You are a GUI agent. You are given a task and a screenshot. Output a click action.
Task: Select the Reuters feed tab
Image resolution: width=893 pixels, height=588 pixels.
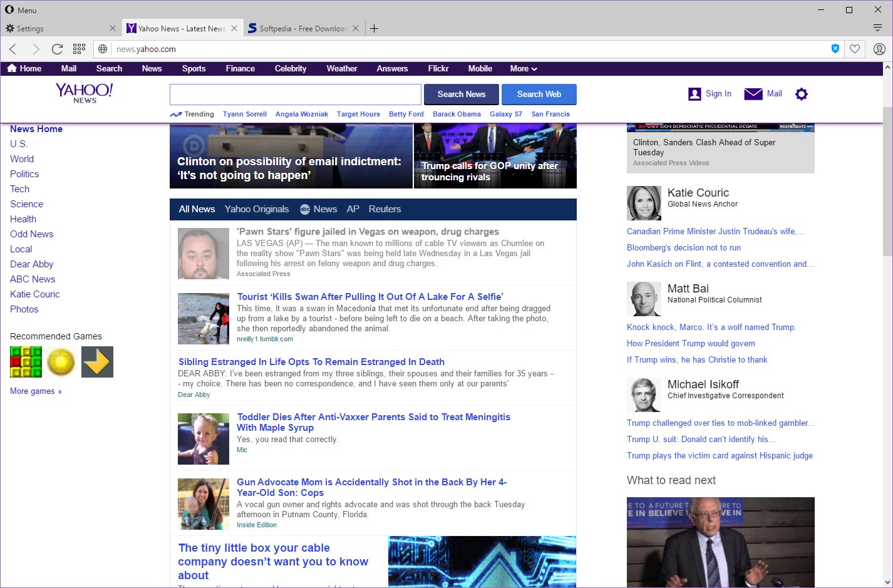point(385,209)
